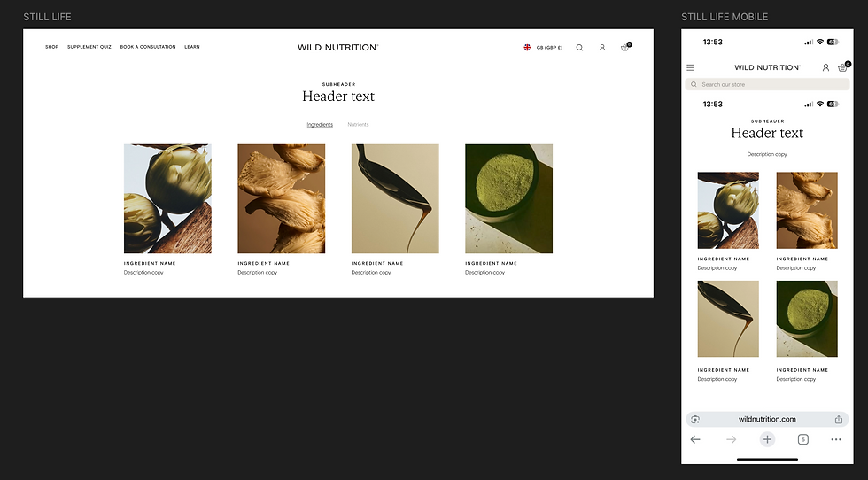Open the account icon in desktop header
Screen dimensions: 868x480
pyautogui.click(x=602, y=48)
